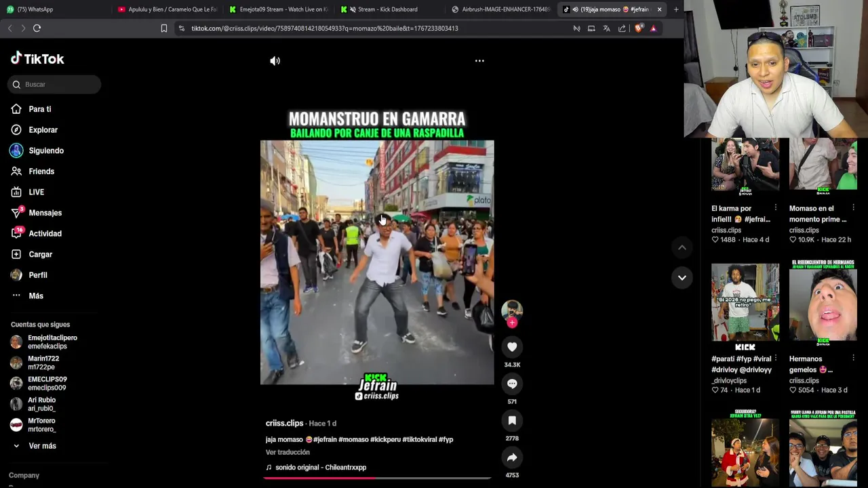The height and width of the screenshot is (488, 868).
Task: Open followed account EMECLIPS09
Action: 47,384
